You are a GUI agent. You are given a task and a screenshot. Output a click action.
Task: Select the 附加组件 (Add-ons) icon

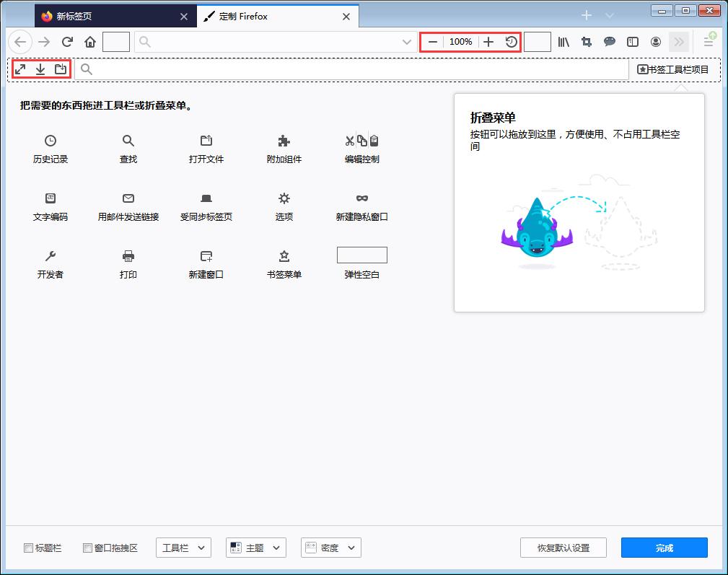(284, 141)
